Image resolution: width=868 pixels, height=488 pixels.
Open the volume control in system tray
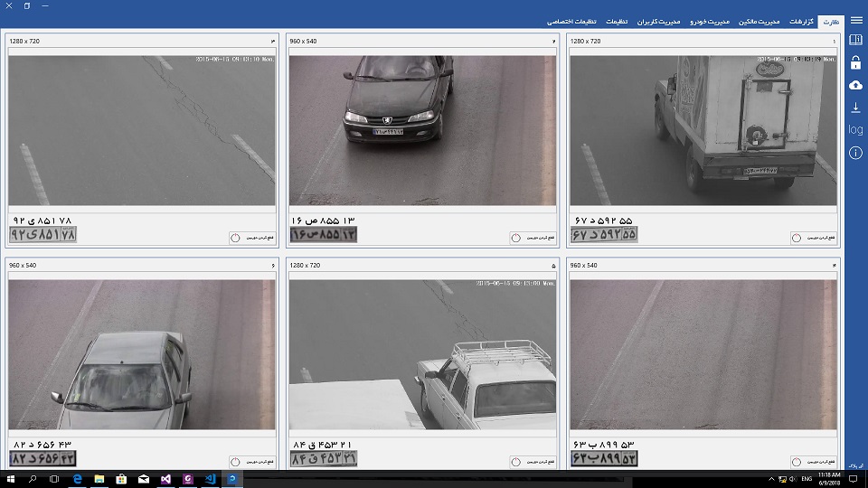tap(793, 479)
